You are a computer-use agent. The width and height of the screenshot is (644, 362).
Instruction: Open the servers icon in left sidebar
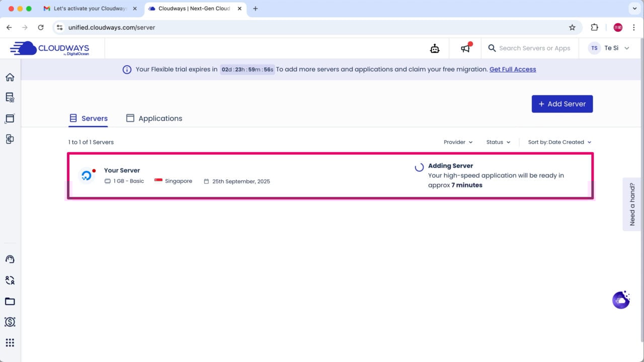10,98
